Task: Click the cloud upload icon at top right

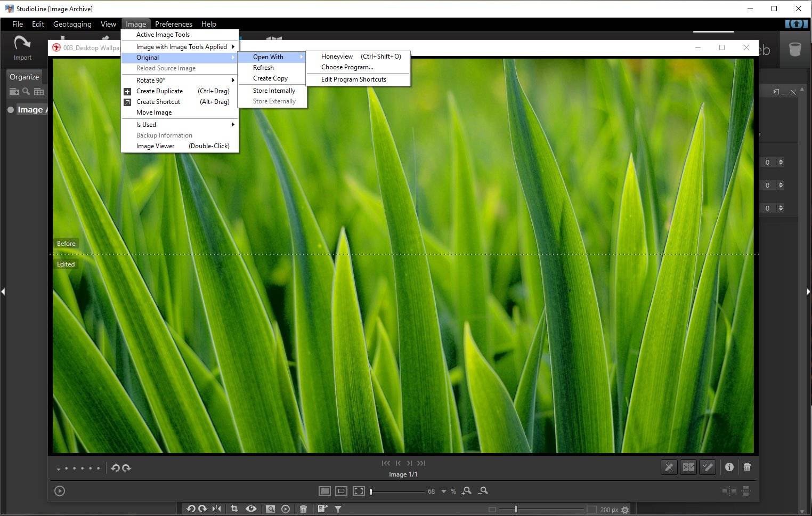Action: tap(797, 24)
